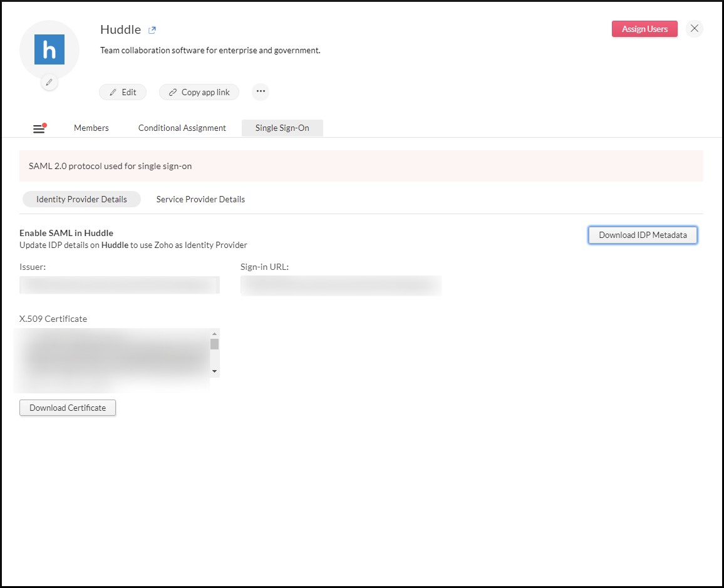Click certificate scrollbar up arrow
Screen dimensions: 724x588
214,334
